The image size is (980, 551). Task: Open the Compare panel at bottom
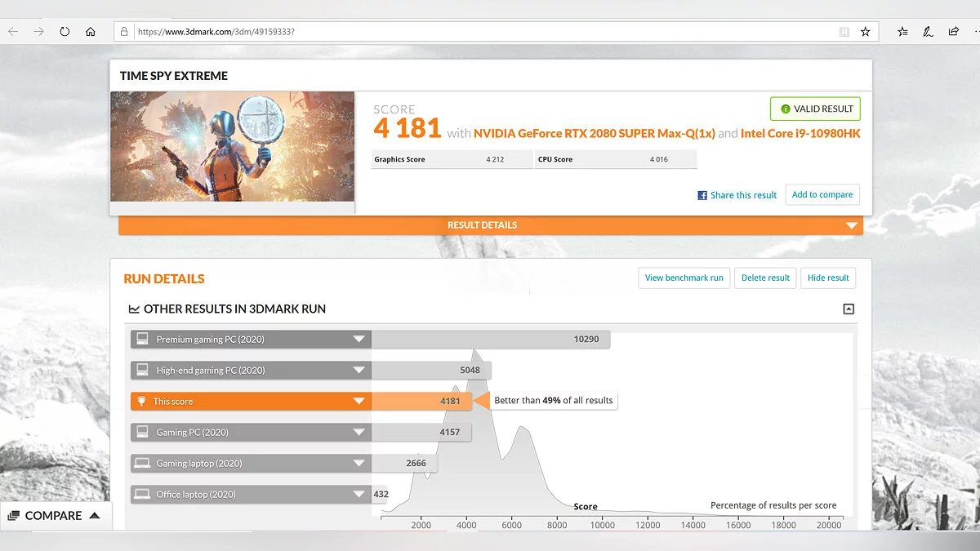click(55, 515)
